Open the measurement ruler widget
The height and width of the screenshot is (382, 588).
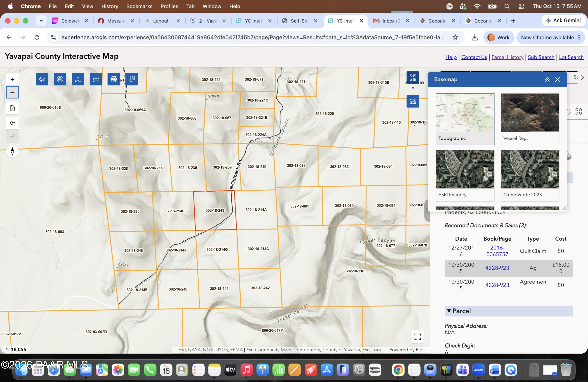(x=413, y=101)
